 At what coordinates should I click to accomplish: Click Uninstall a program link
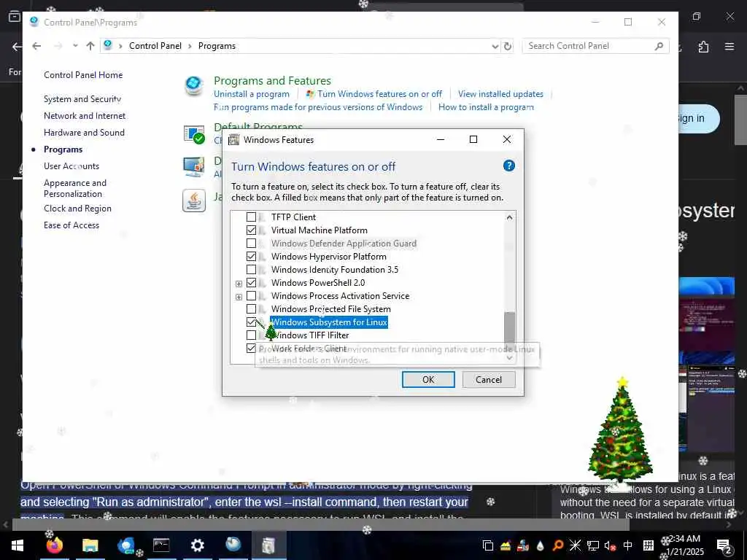click(x=252, y=94)
